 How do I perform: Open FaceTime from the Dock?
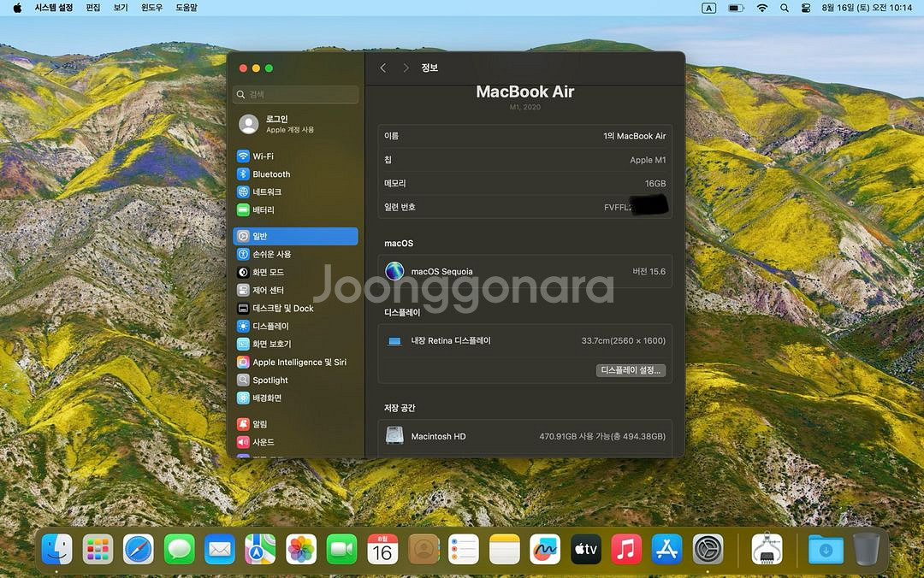click(x=341, y=549)
